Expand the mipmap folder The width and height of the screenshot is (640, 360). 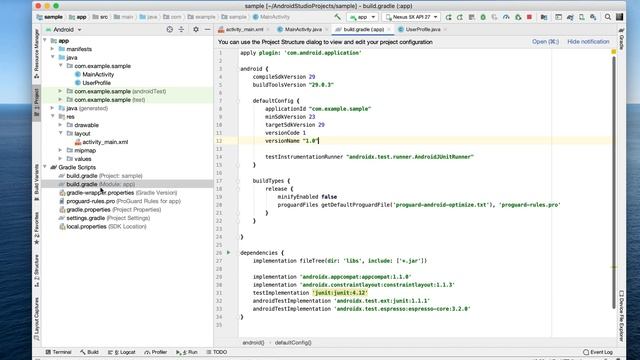point(60,150)
